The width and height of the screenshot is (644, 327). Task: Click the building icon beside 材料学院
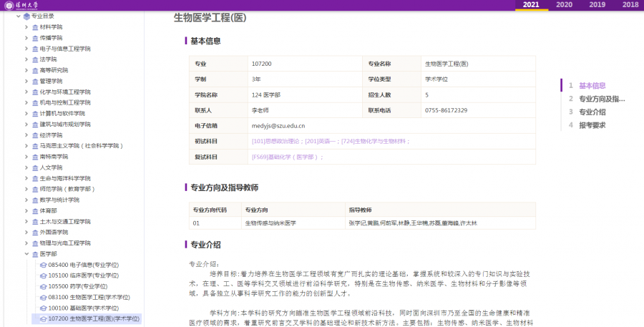pos(35,26)
